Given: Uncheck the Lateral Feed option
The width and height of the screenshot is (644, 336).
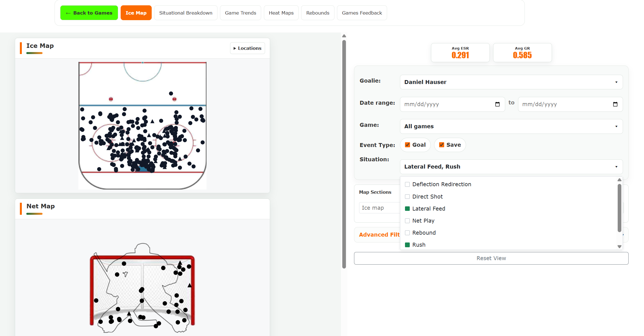Looking at the screenshot, I should [x=408, y=209].
